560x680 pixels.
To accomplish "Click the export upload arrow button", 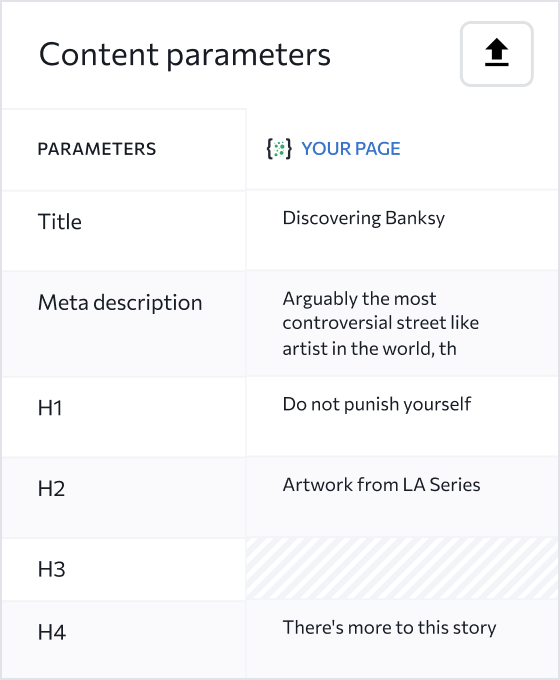I will coord(496,54).
